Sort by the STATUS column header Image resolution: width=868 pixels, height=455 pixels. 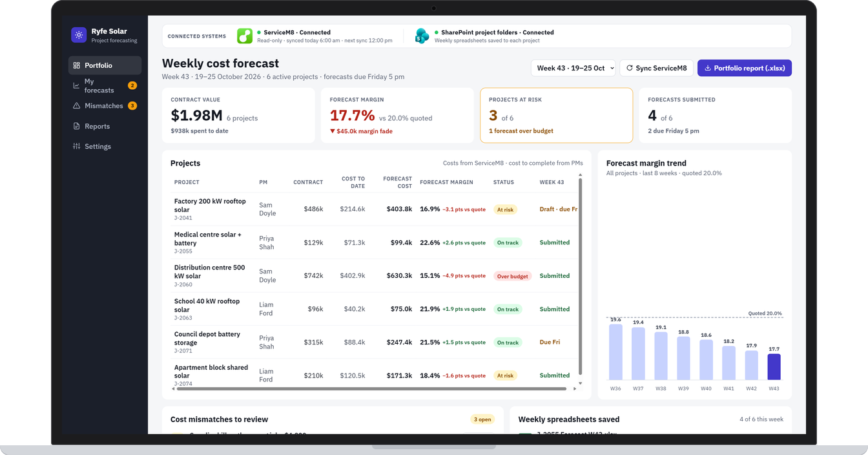[x=504, y=182]
